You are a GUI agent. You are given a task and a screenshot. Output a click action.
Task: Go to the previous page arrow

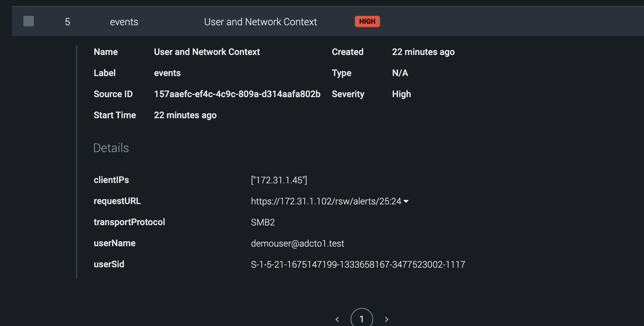337,319
